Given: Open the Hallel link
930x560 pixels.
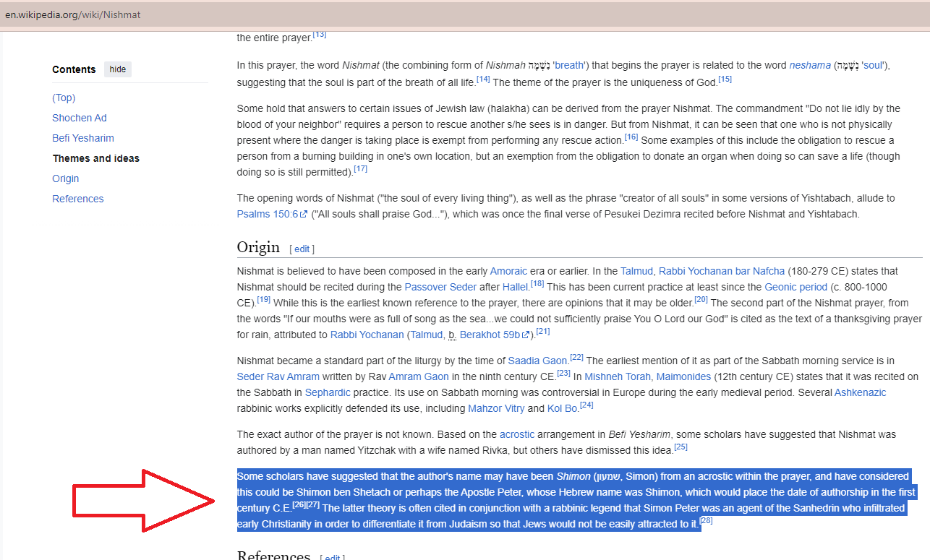Looking at the screenshot, I should [516, 287].
